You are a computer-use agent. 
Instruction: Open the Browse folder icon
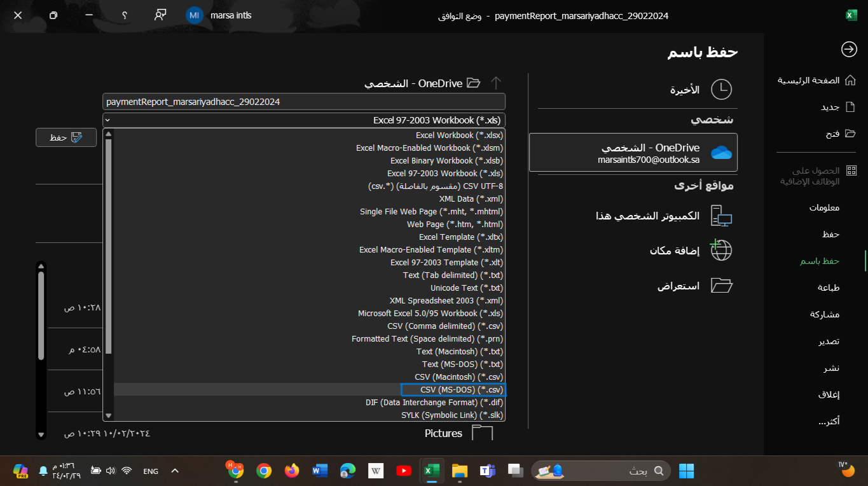click(x=721, y=286)
